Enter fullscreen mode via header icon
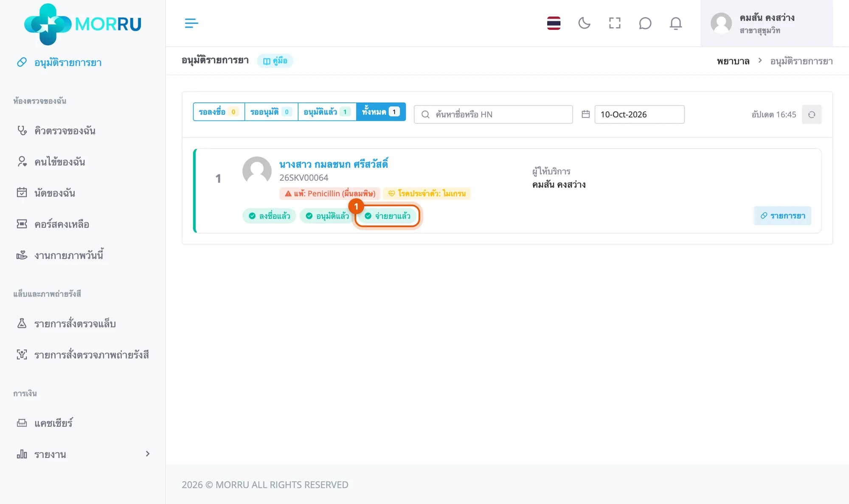The image size is (849, 504). [615, 23]
